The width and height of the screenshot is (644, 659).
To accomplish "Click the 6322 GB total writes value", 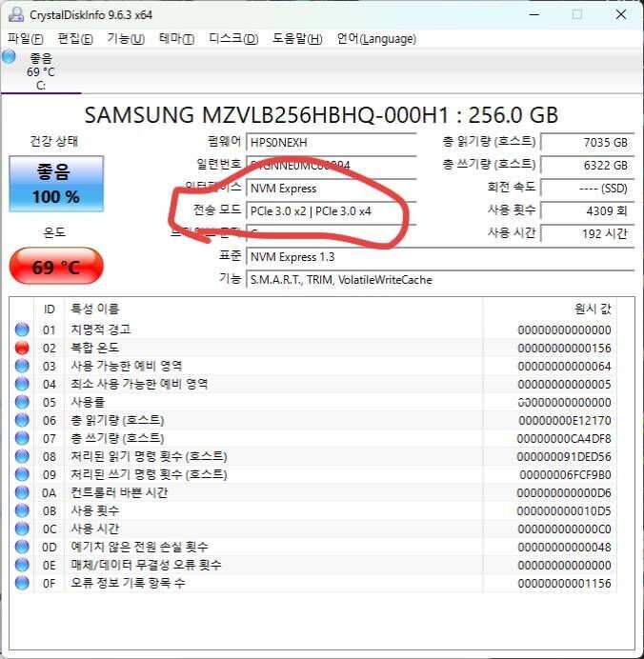I will point(587,165).
